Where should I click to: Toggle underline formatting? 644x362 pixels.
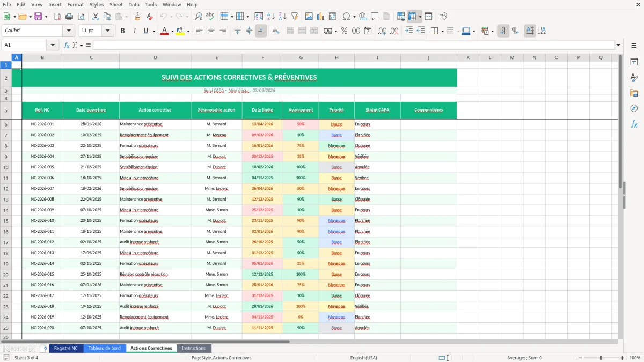[x=145, y=31]
